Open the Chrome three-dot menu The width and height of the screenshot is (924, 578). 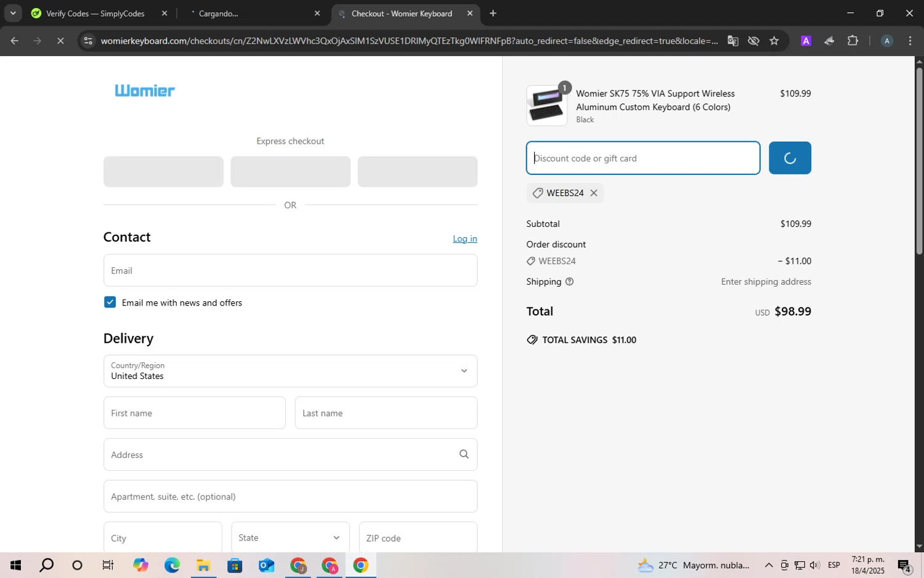click(910, 41)
